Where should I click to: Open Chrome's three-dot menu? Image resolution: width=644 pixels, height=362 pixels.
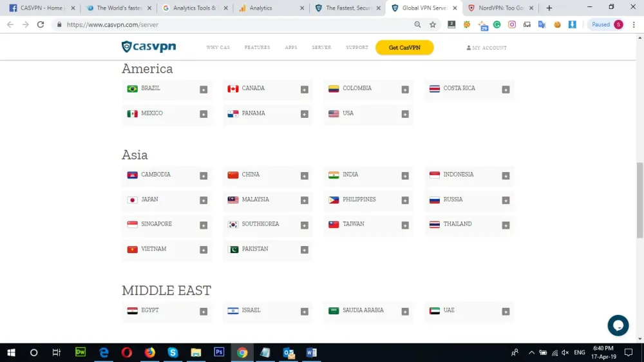click(634, 24)
